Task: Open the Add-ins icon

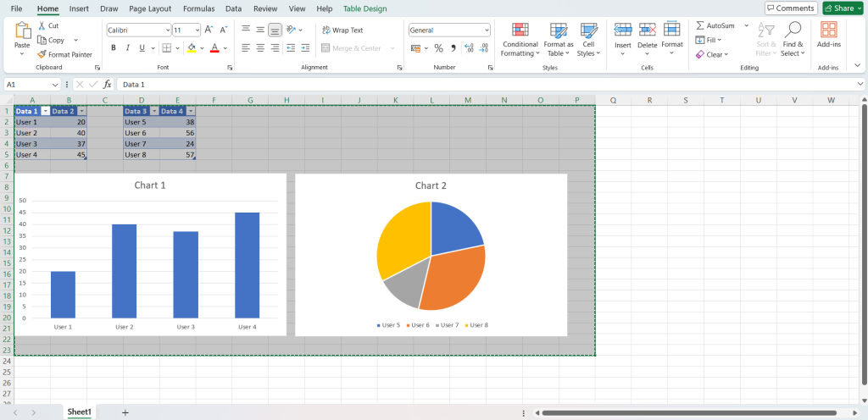Action: click(829, 30)
